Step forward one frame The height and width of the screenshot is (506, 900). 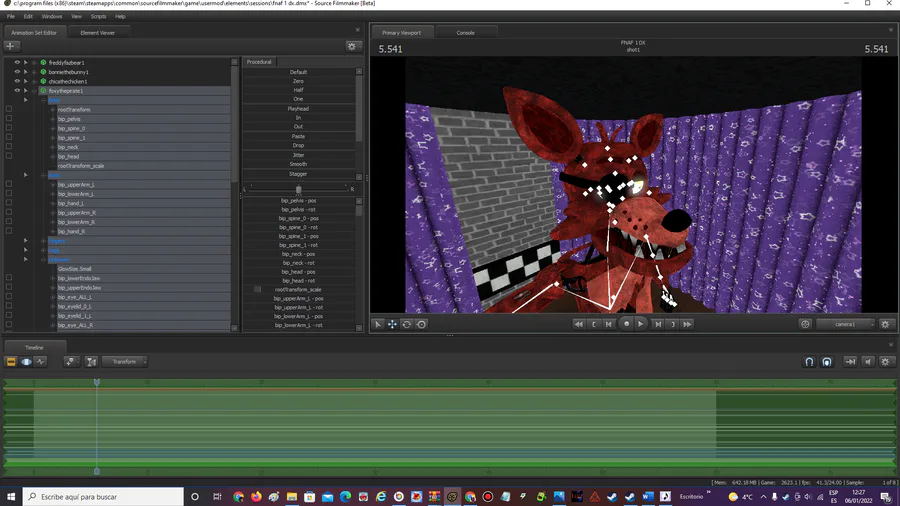[x=658, y=324]
